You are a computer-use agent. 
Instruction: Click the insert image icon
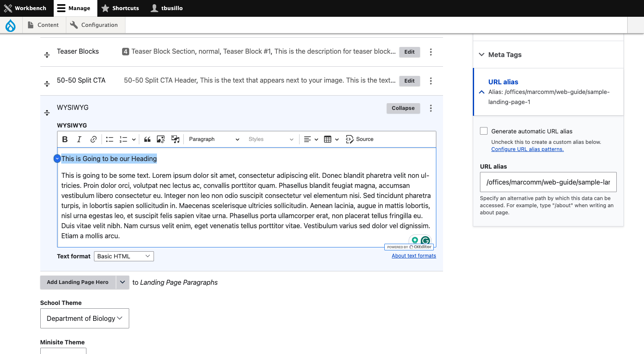coord(161,139)
